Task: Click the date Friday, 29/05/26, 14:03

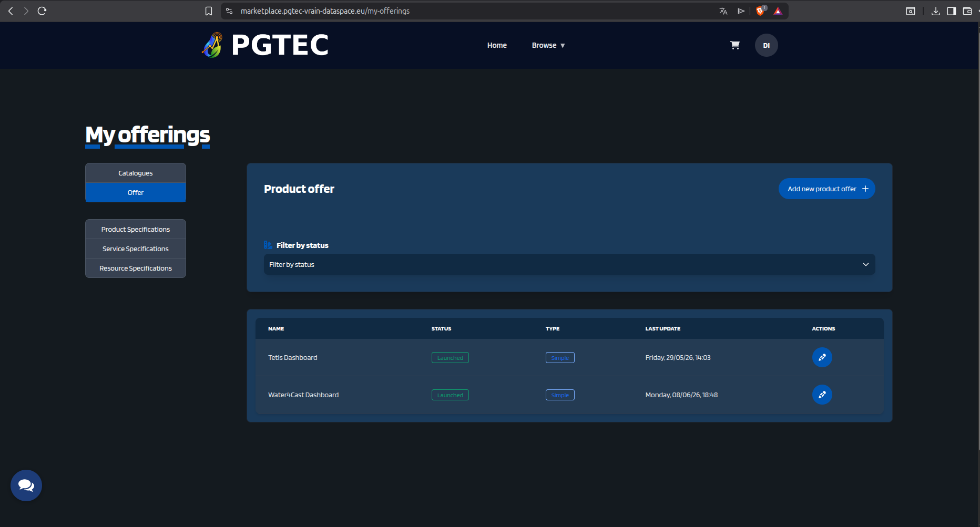Action: [678, 357]
